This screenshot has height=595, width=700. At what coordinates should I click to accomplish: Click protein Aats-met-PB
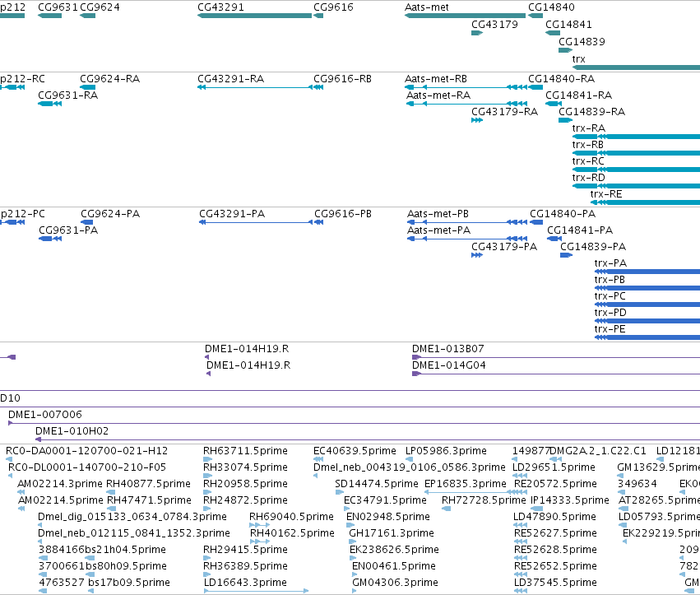[x=438, y=214]
